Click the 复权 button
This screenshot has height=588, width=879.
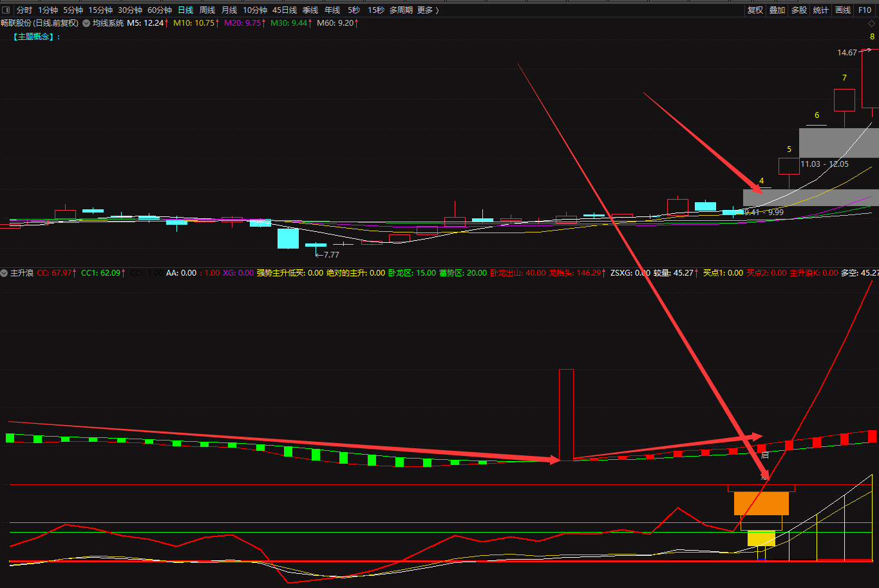coord(755,10)
